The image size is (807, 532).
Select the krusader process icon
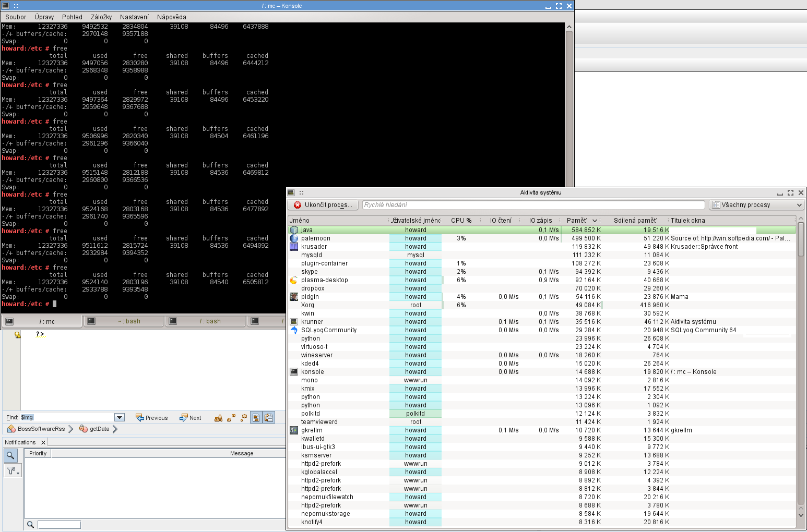[x=294, y=247]
